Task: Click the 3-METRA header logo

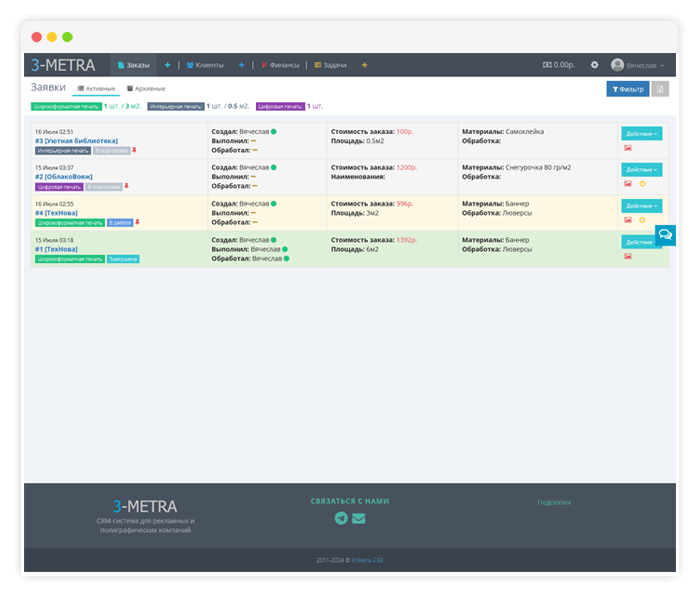Action: pos(63,65)
